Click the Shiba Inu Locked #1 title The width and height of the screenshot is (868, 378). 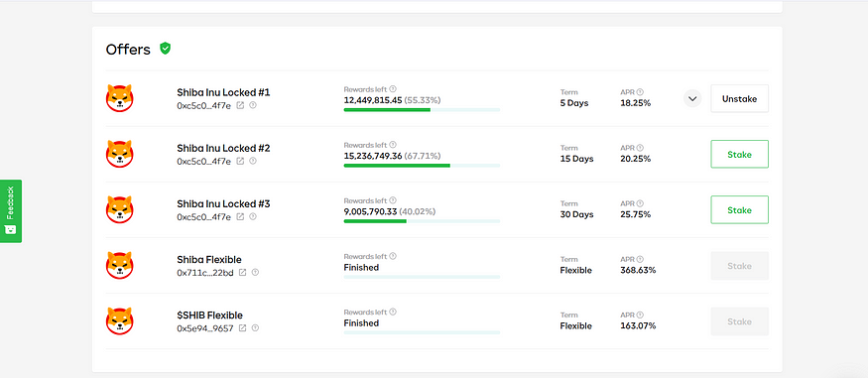click(x=223, y=92)
